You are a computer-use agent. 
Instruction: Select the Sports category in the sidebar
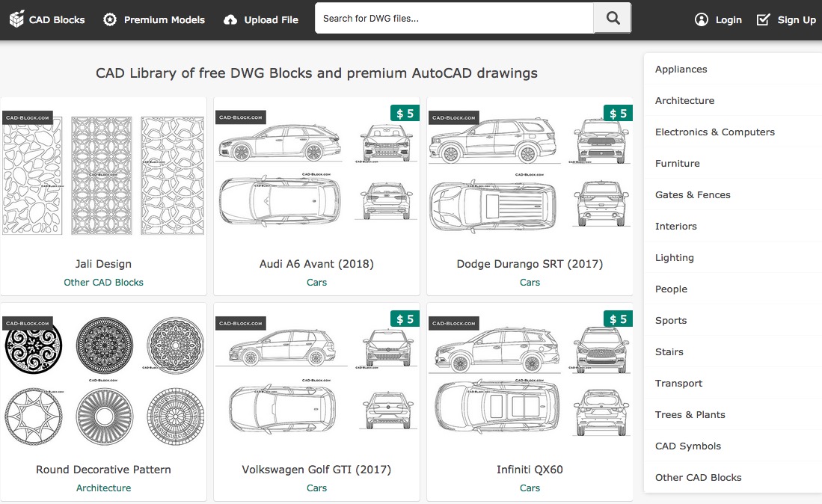pos(733,321)
